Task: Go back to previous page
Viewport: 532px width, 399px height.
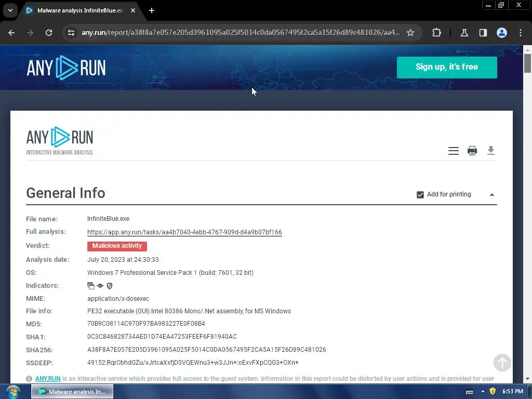Action: [11, 33]
